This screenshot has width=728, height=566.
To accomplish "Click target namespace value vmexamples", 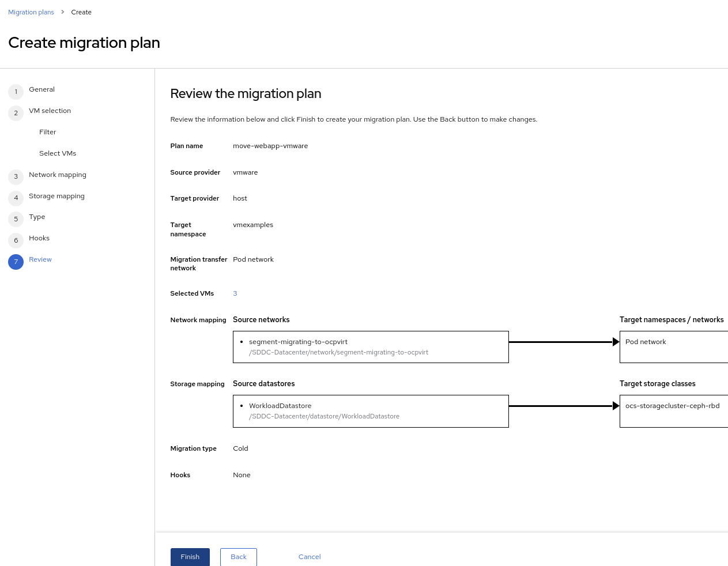I will pyautogui.click(x=253, y=225).
